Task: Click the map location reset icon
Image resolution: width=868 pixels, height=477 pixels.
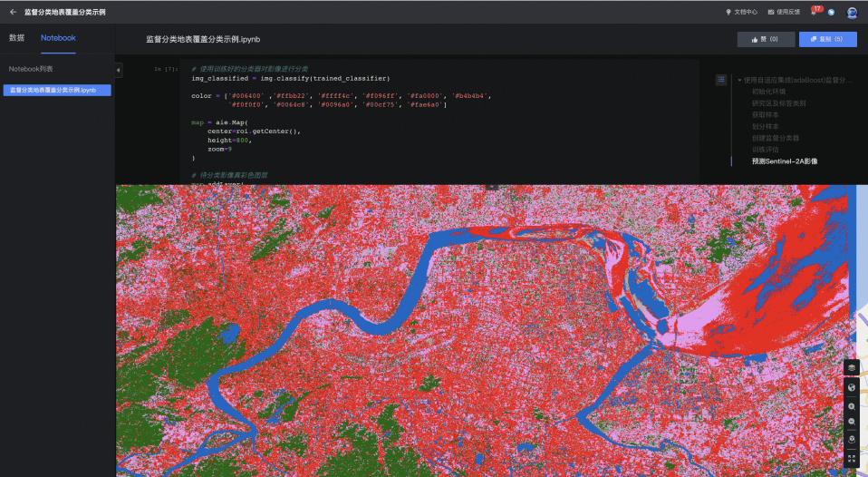Action: [852, 440]
